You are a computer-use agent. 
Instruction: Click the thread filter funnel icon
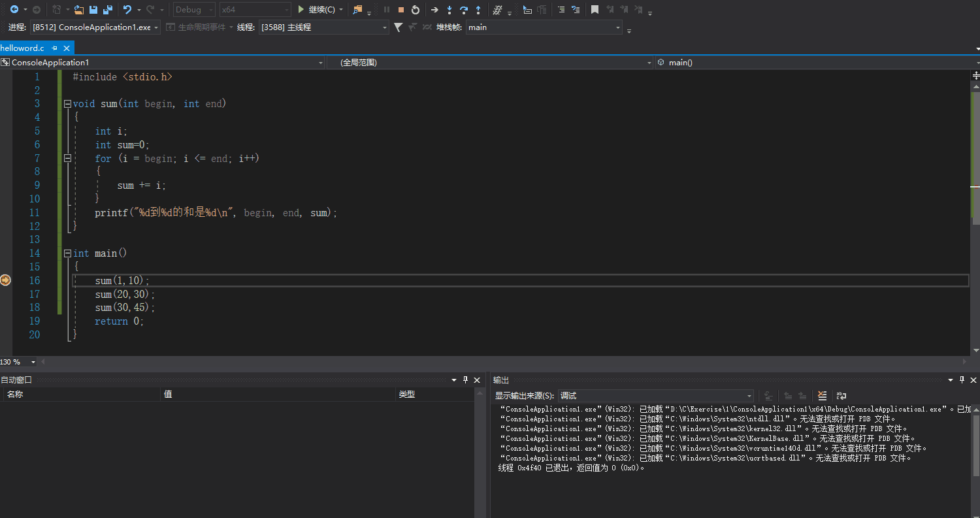[398, 27]
